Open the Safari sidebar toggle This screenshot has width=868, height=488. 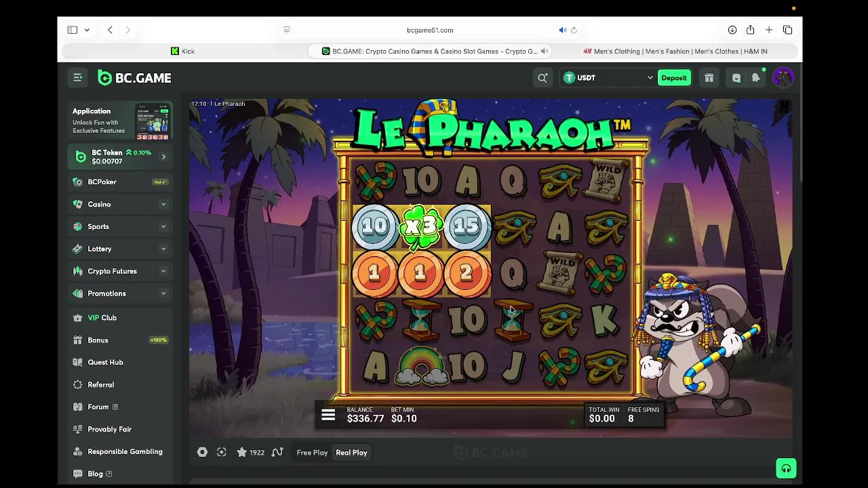73,30
